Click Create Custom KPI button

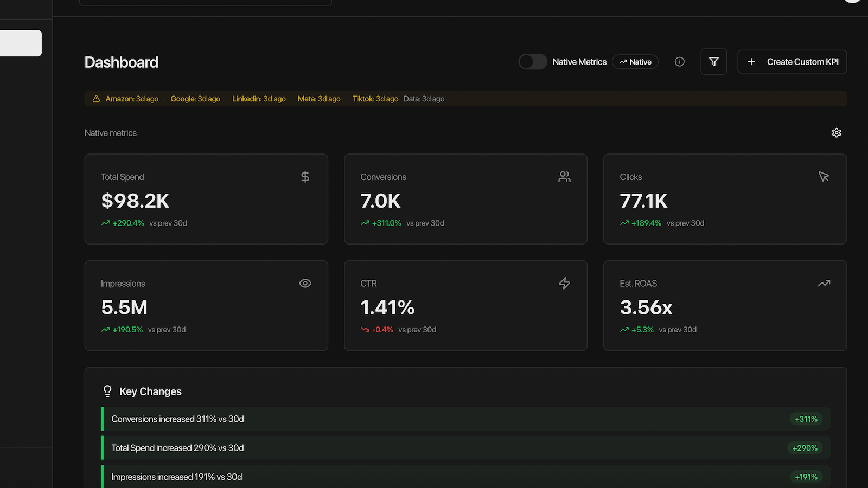coord(792,62)
